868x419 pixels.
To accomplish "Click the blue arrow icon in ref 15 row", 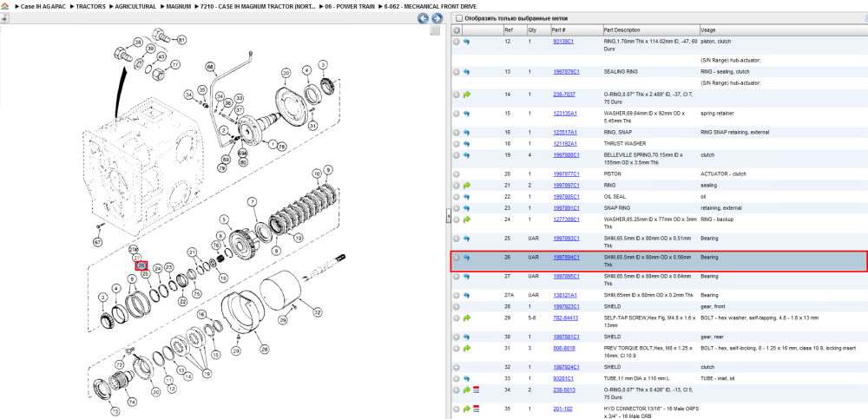I will coord(466,114).
